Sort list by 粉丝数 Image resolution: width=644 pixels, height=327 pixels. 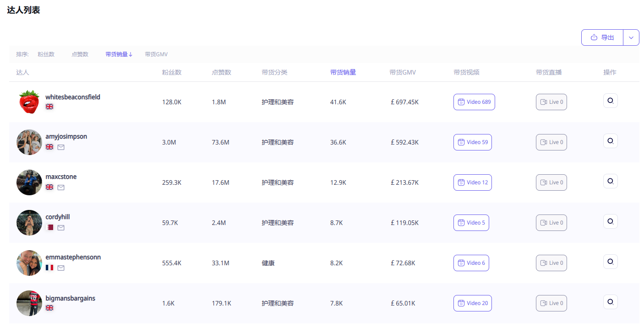pyautogui.click(x=46, y=54)
